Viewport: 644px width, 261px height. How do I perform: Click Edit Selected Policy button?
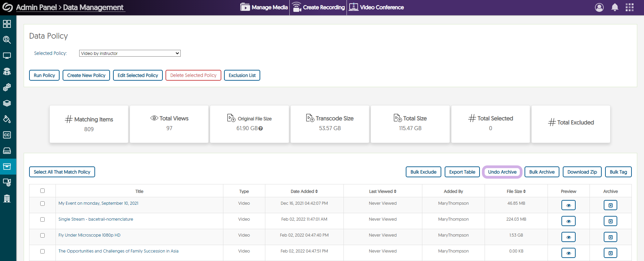(138, 75)
